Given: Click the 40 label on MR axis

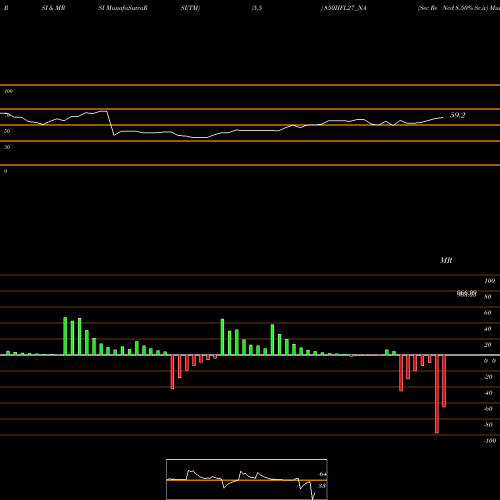Looking at the screenshot, I should click(488, 329).
